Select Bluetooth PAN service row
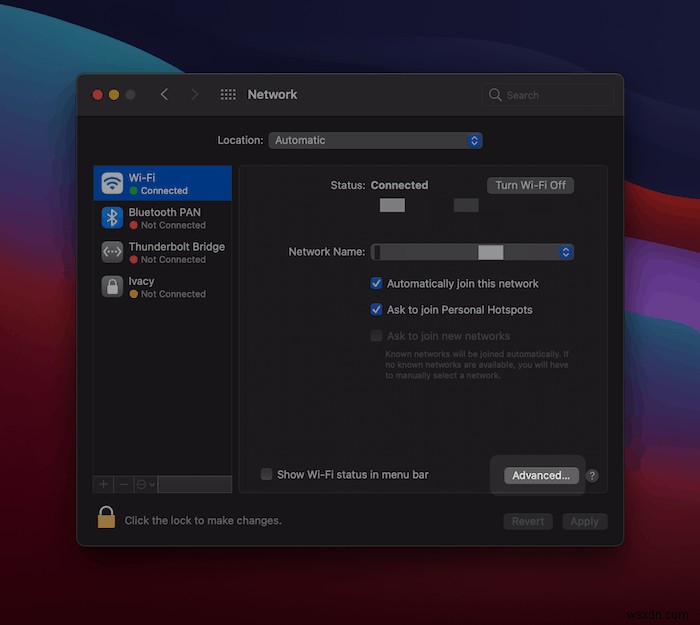 pyautogui.click(x=162, y=218)
